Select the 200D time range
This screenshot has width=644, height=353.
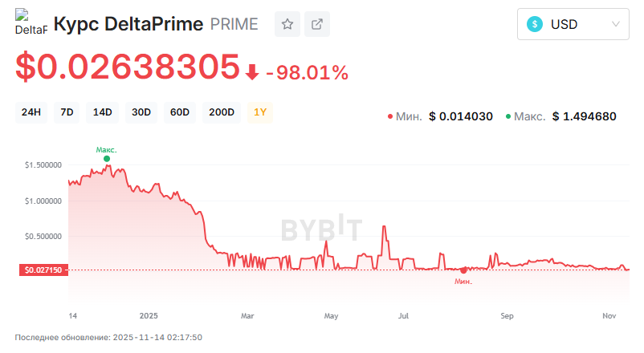[221, 112]
